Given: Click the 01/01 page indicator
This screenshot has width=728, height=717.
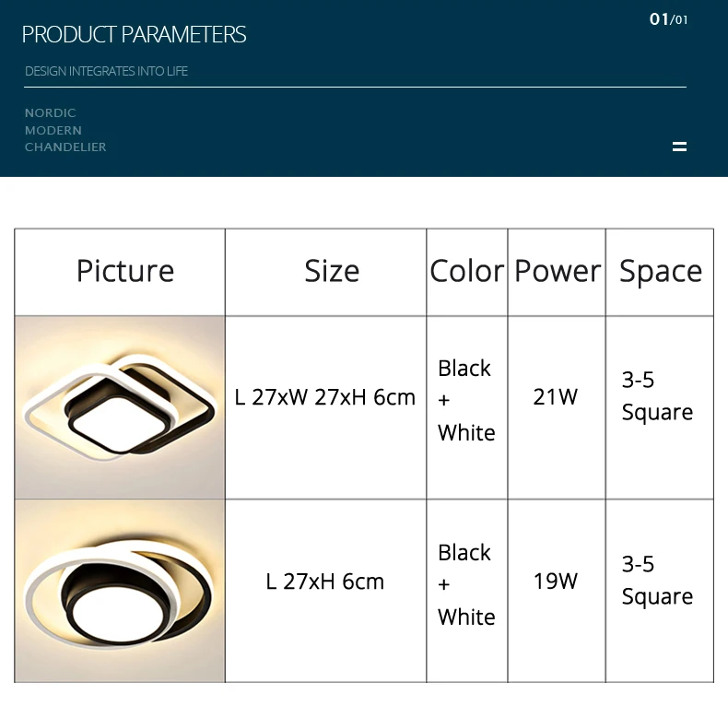Looking at the screenshot, I should tap(668, 19).
